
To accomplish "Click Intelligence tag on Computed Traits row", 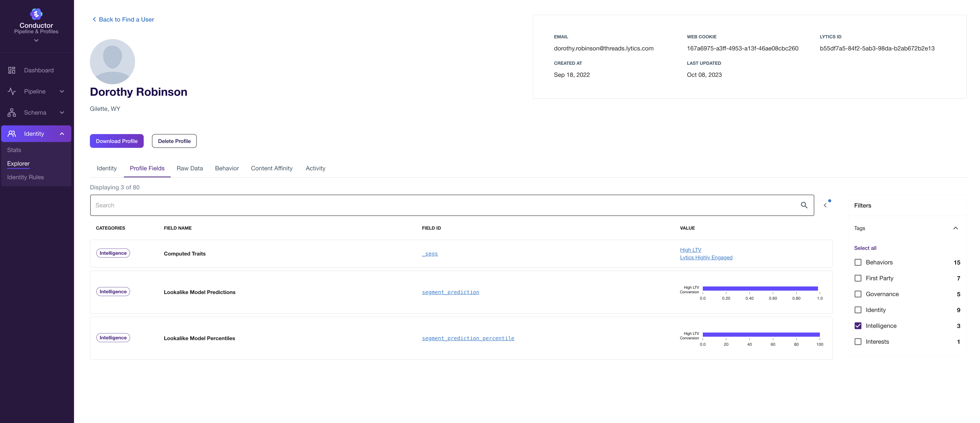I will [x=113, y=253].
